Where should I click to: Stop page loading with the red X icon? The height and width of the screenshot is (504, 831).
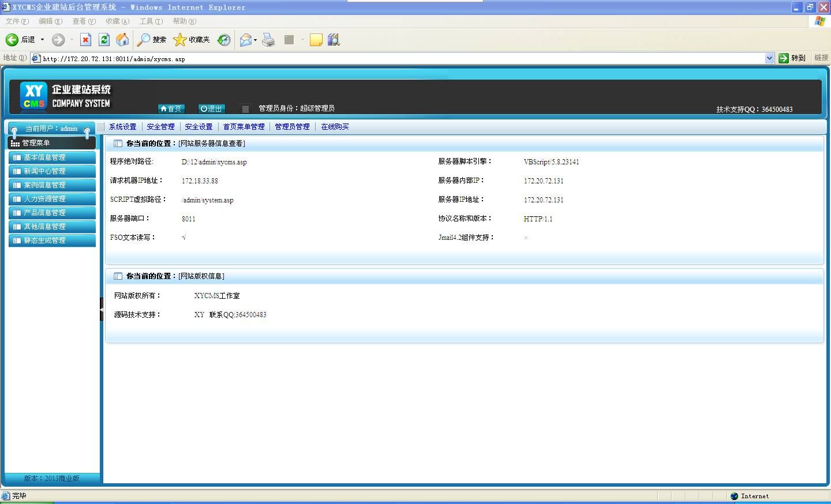click(85, 40)
